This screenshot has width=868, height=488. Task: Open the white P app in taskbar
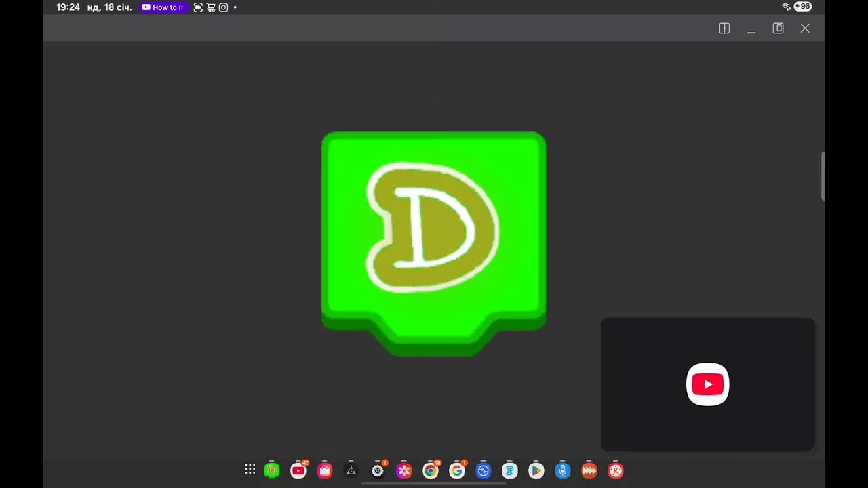[510, 470]
